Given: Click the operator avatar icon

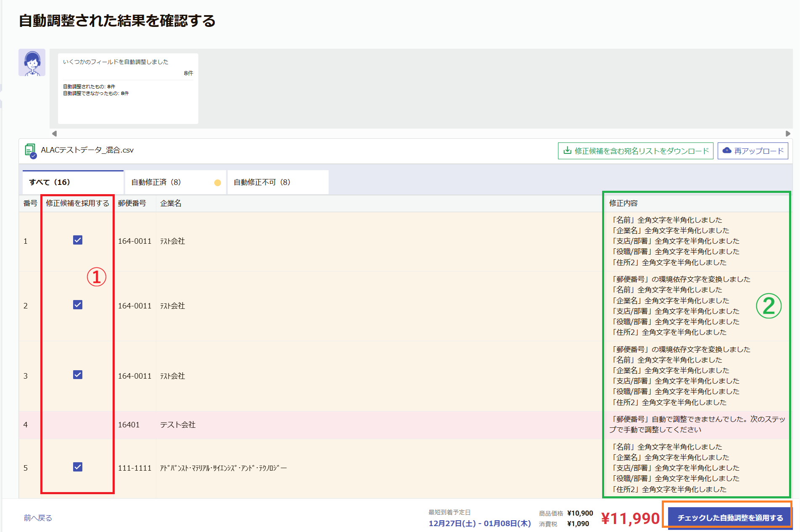Looking at the screenshot, I should (32, 63).
